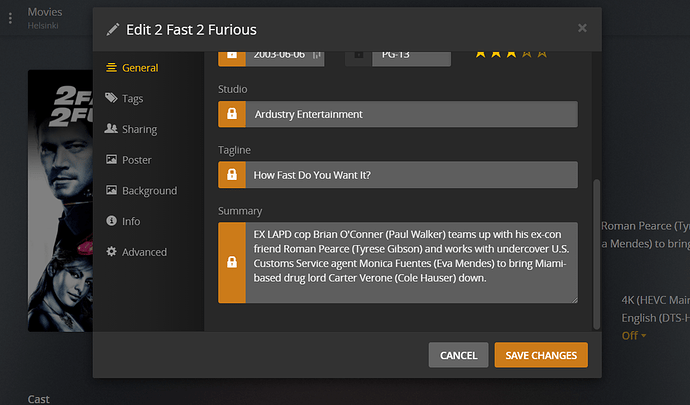This screenshot has width=690, height=405.
Task: Click the Info circle icon
Action: (x=111, y=221)
